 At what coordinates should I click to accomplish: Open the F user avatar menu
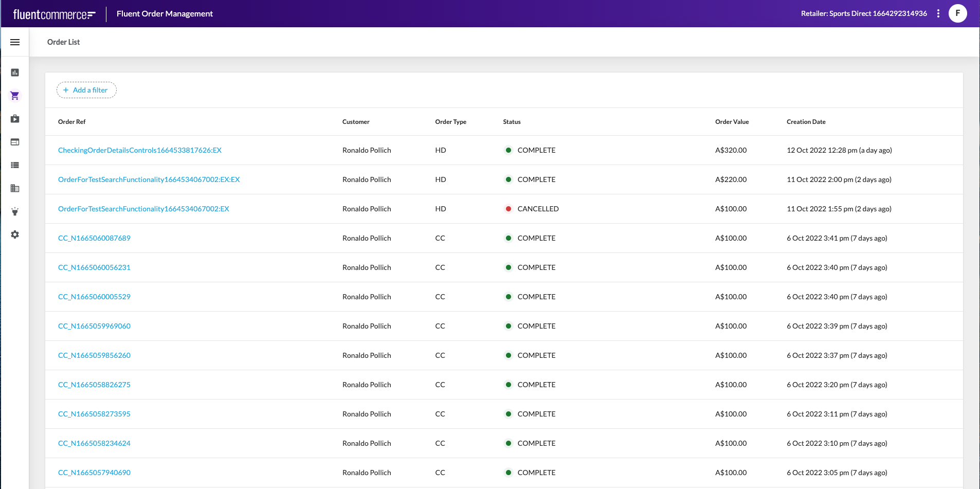point(958,13)
